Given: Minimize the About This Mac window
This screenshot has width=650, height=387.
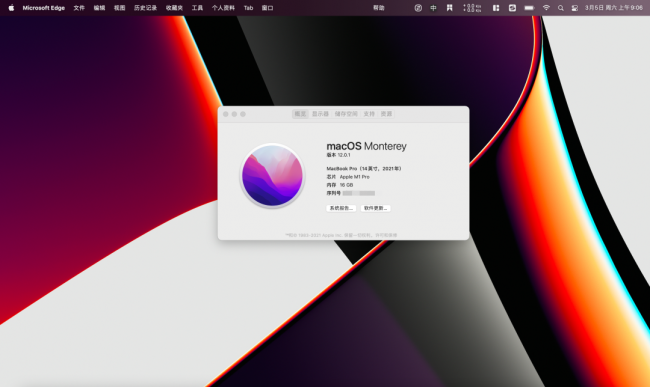Looking at the screenshot, I should (234, 114).
